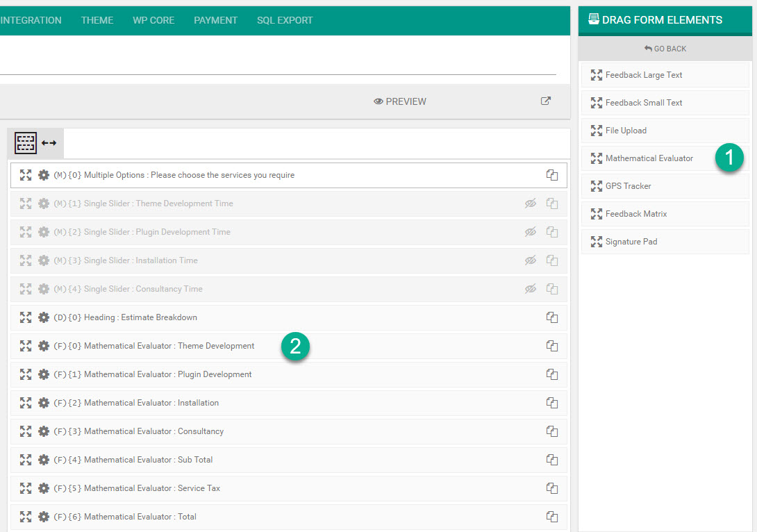Select the Signature Pad form element
757x532 pixels.
coord(631,242)
